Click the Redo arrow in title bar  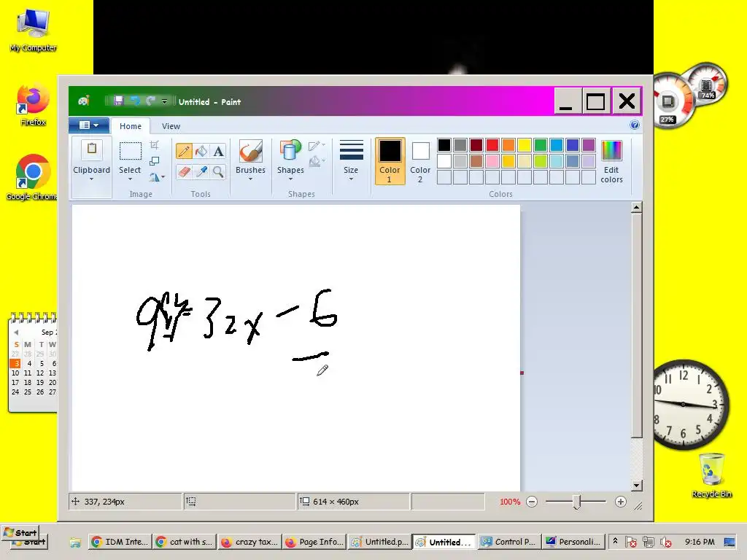(150, 101)
